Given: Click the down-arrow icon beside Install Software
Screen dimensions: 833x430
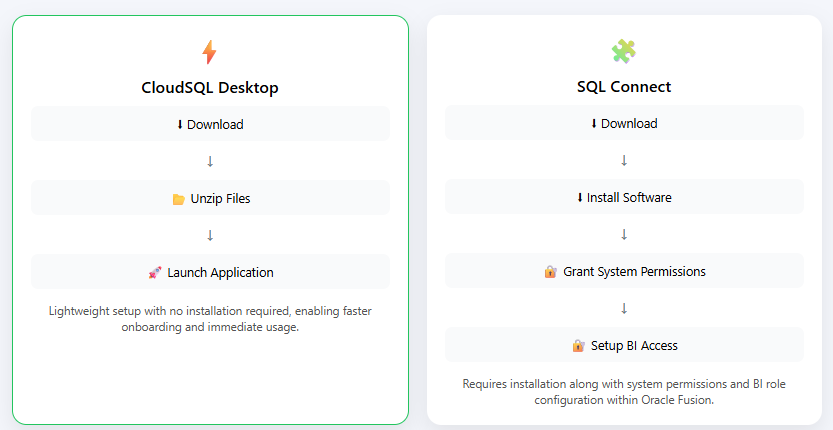Looking at the screenshot, I should [580, 198].
